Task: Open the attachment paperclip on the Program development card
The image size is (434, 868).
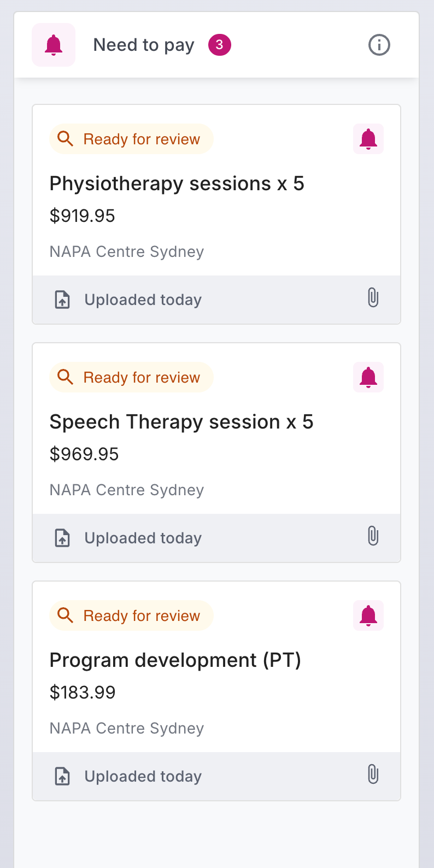Action: pyautogui.click(x=373, y=775)
